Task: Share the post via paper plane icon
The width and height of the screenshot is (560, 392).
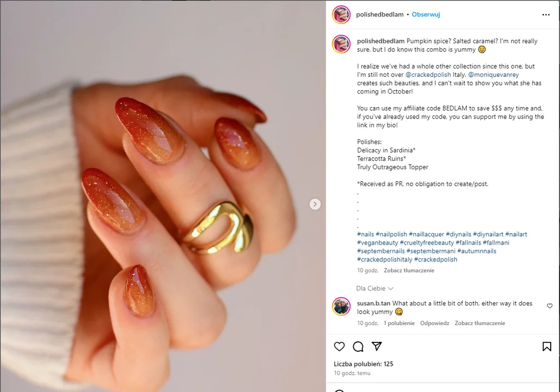Action: point(377,346)
